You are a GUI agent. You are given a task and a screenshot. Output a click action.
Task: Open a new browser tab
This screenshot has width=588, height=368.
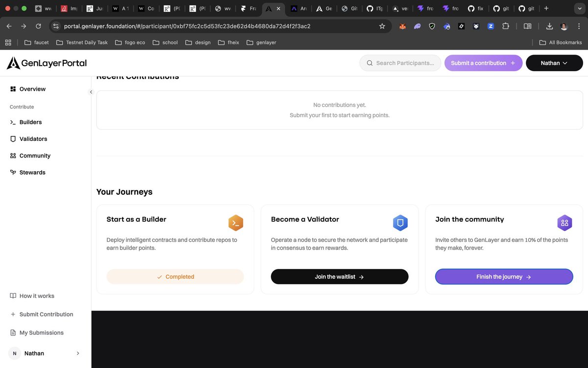(546, 9)
